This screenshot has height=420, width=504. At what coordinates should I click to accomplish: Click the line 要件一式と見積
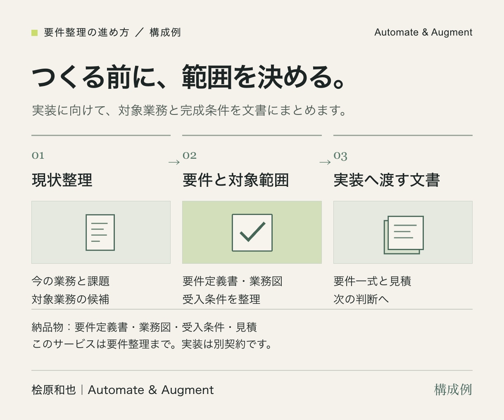(x=372, y=281)
